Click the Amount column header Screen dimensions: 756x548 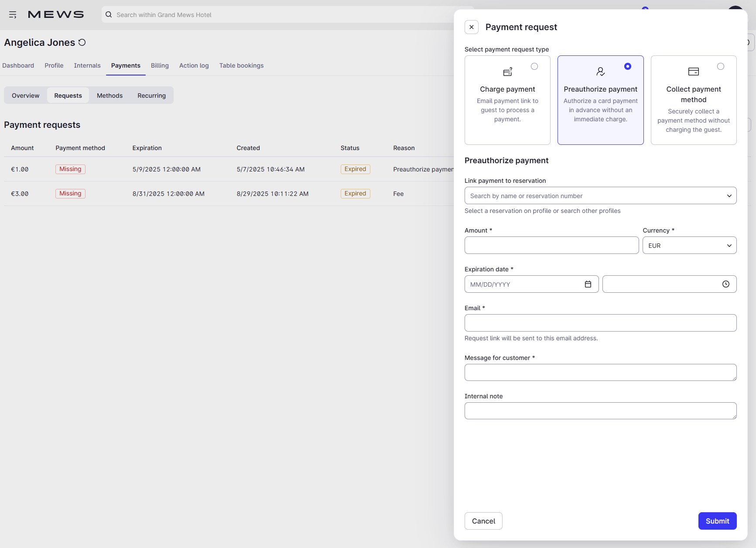[x=22, y=148]
